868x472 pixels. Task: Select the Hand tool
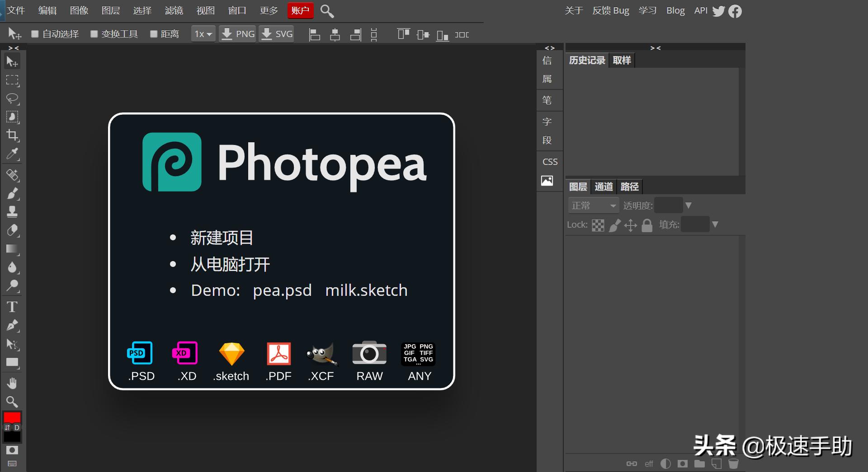coord(12,383)
